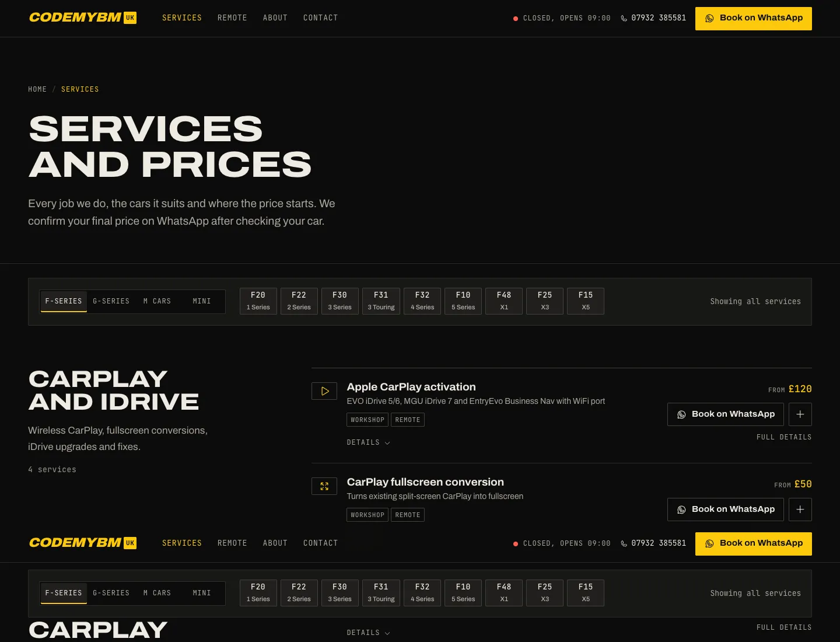Switch to the M CARS tab in the top filter bar
Viewport: 840px width, 642px height.
point(157,301)
